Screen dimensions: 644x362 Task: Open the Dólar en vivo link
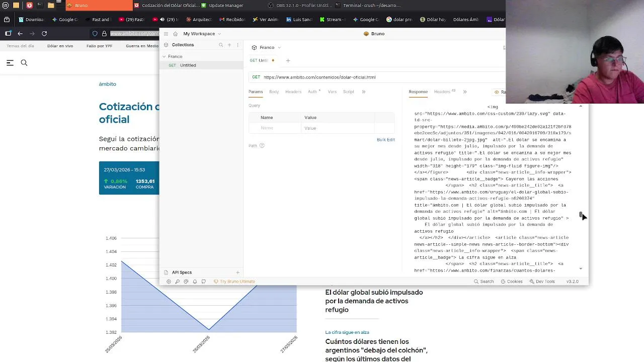(x=60, y=46)
